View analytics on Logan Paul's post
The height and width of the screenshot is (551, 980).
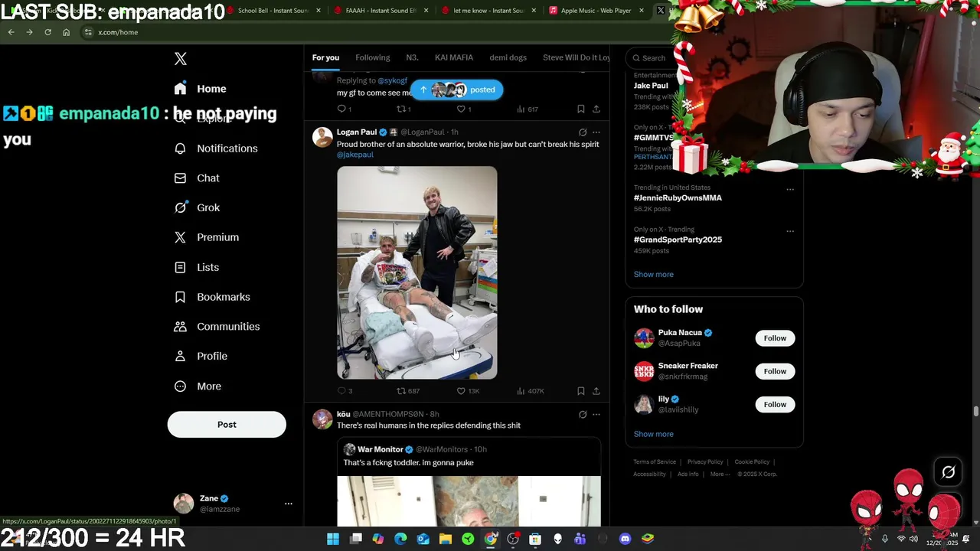530,391
